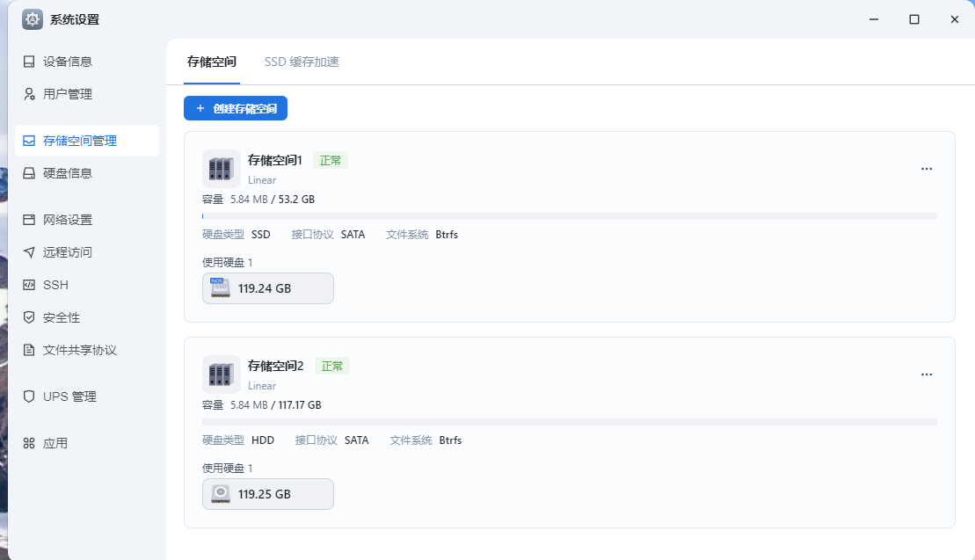Image resolution: width=975 pixels, height=560 pixels.
Task: Select the 119.25 GB HDD disk
Action: coord(268,494)
